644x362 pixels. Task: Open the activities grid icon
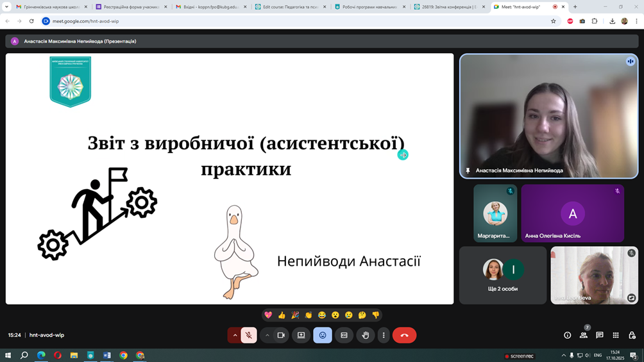(616, 335)
